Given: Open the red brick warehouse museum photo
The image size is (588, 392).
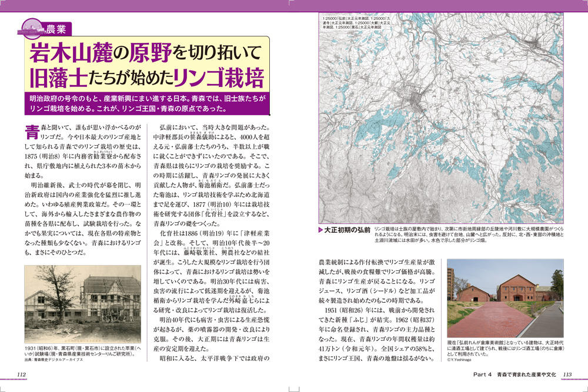Looking at the screenshot, I should [505, 299].
